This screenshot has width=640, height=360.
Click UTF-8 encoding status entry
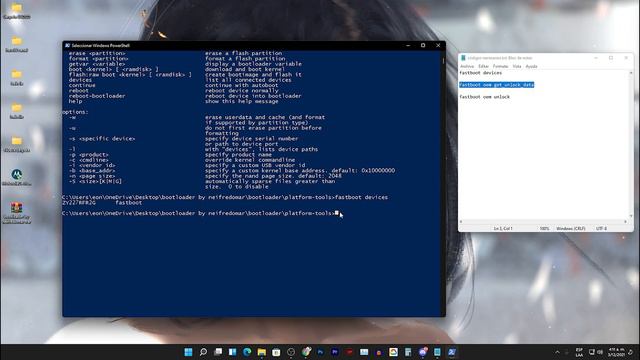[x=601, y=229]
